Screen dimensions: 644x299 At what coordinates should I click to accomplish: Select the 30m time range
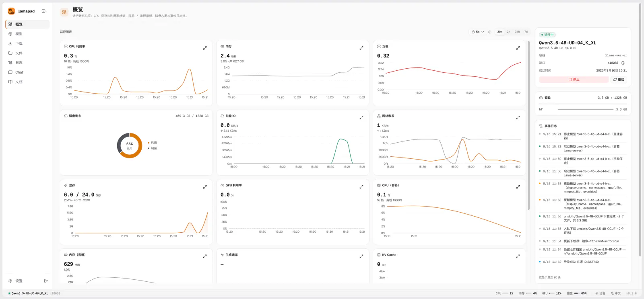(500, 32)
